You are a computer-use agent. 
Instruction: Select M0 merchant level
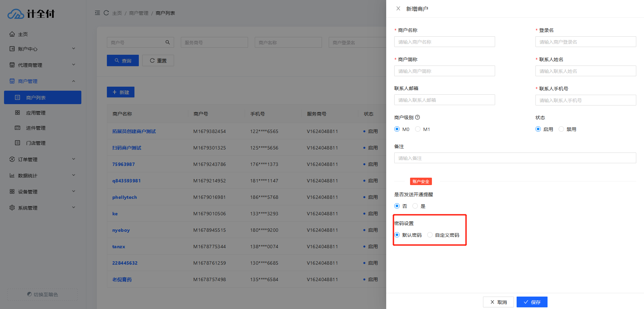397,129
